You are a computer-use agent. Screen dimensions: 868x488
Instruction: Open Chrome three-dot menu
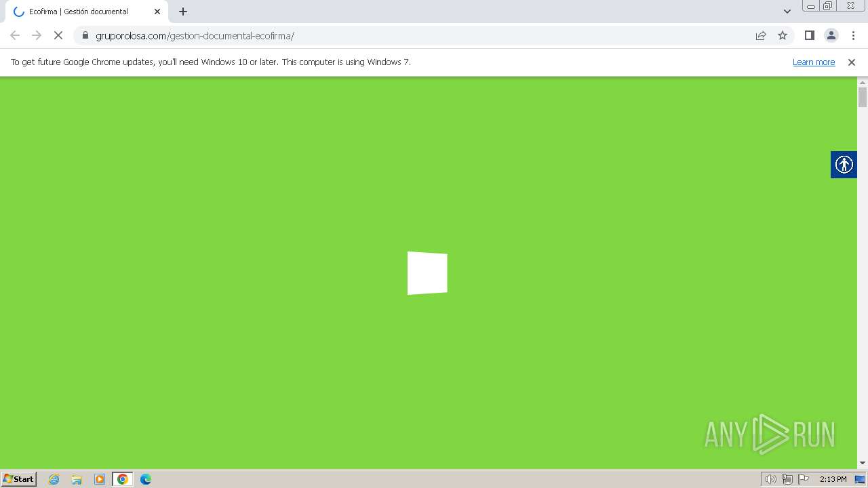point(853,35)
